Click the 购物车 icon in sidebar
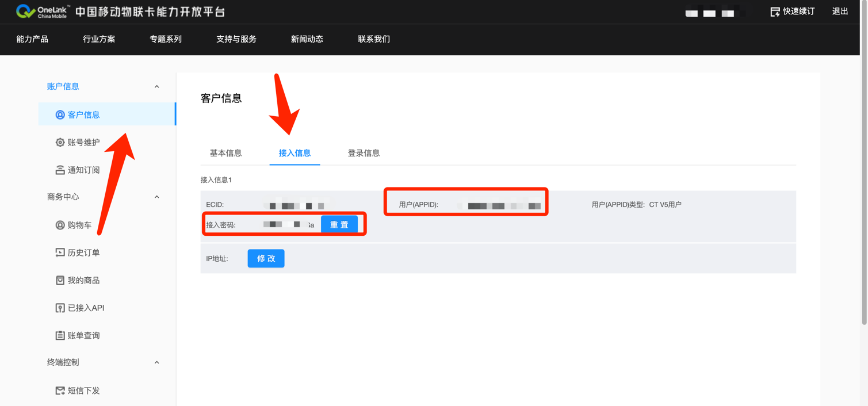868x406 pixels. click(x=60, y=225)
